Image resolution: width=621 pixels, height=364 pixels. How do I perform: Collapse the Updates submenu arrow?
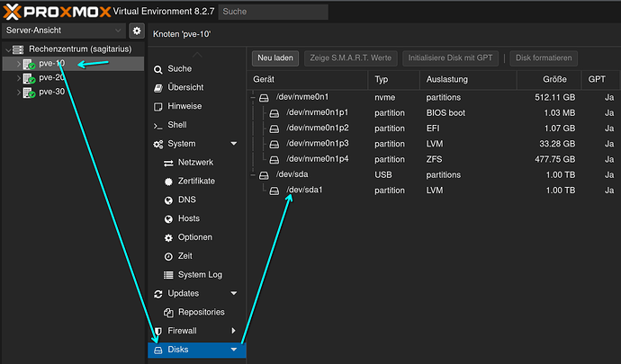click(234, 293)
